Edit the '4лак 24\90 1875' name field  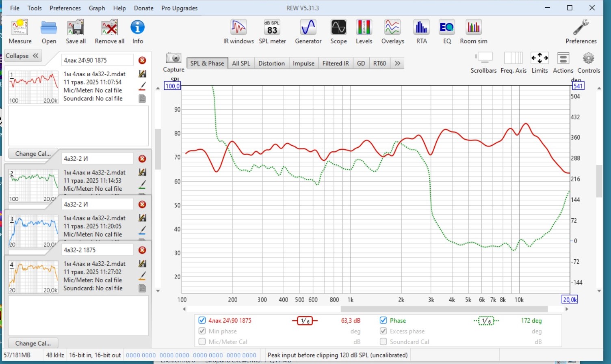(x=97, y=60)
